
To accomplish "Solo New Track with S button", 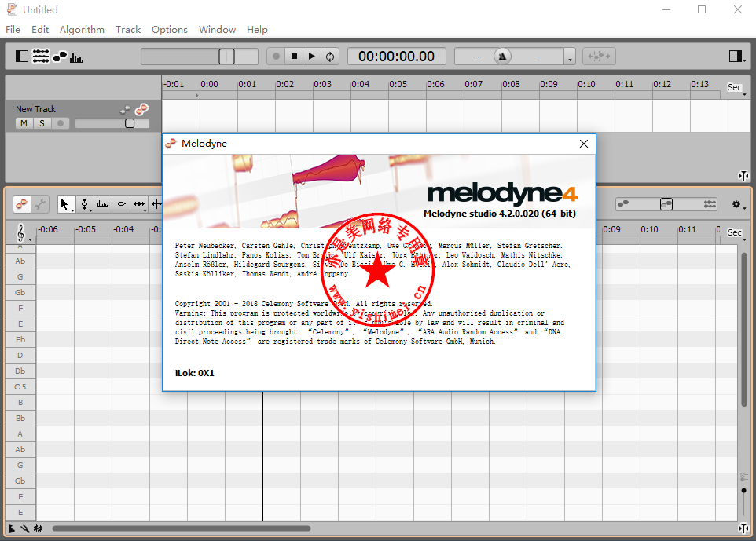I will click(x=42, y=123).
